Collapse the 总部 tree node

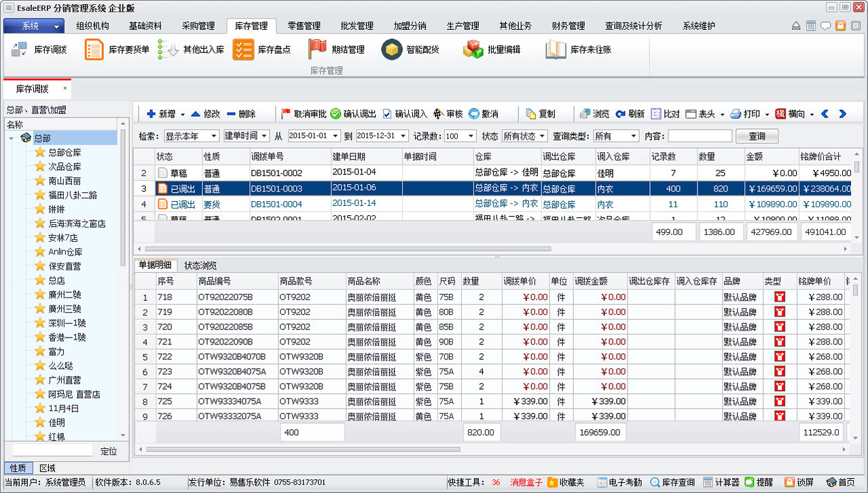[12, 139]
